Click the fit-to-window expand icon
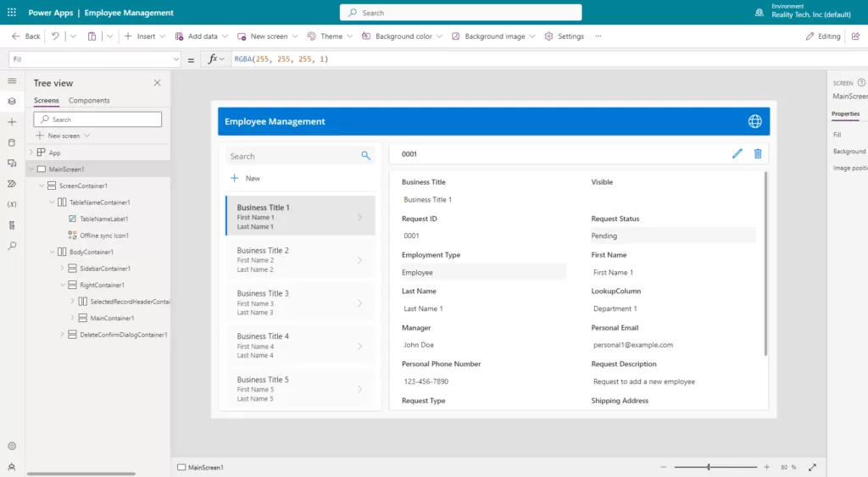 pos(812,467)
